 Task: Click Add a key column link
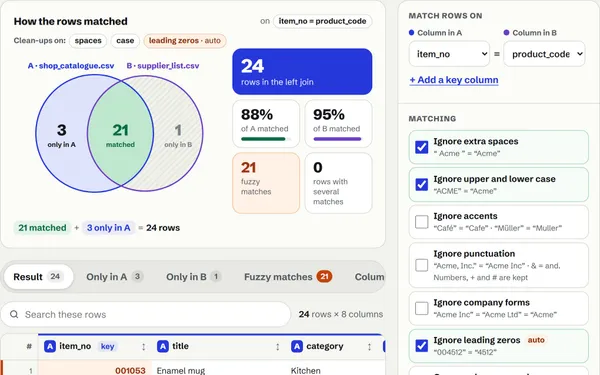(x=454, y=80)
